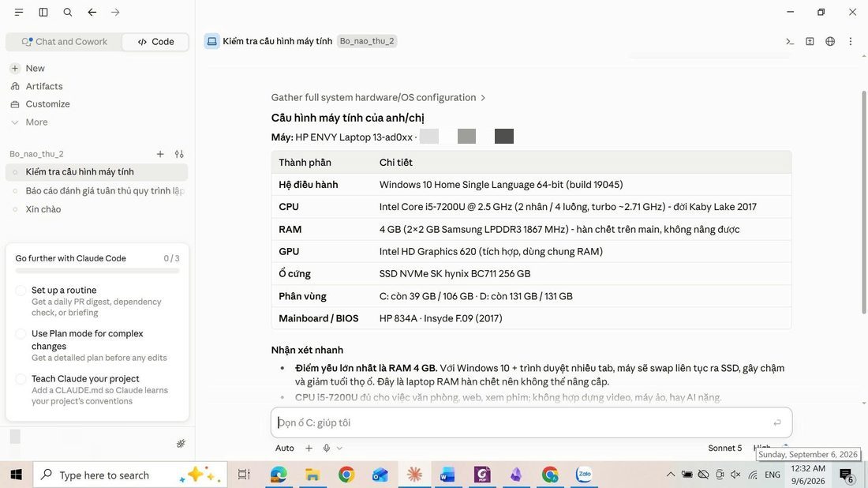Screen dimensions: 868x488
Task: Open session "Báo cáo đánh giá tuân thủ quy trình"
Action: click(x=97, y=190)
